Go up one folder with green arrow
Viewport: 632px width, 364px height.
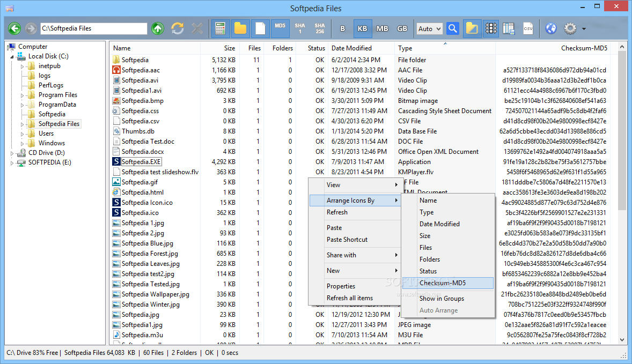(158, 28)
